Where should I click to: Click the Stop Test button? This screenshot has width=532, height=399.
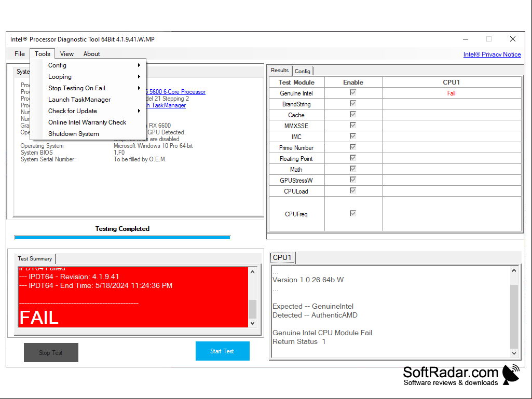(x=51, y=352)
